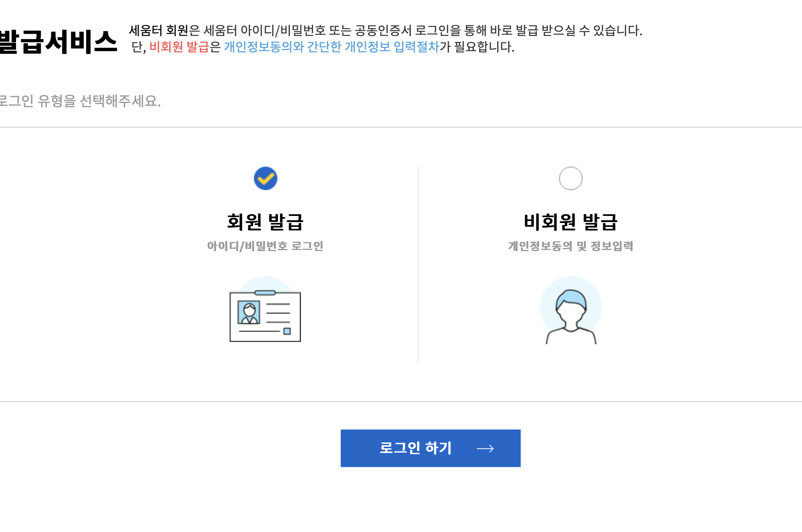The width and height of the screenshot is (802, 532).
Task: Click the 발급서비스 page title
Action: pyautogui.click(x=58, y=42)
